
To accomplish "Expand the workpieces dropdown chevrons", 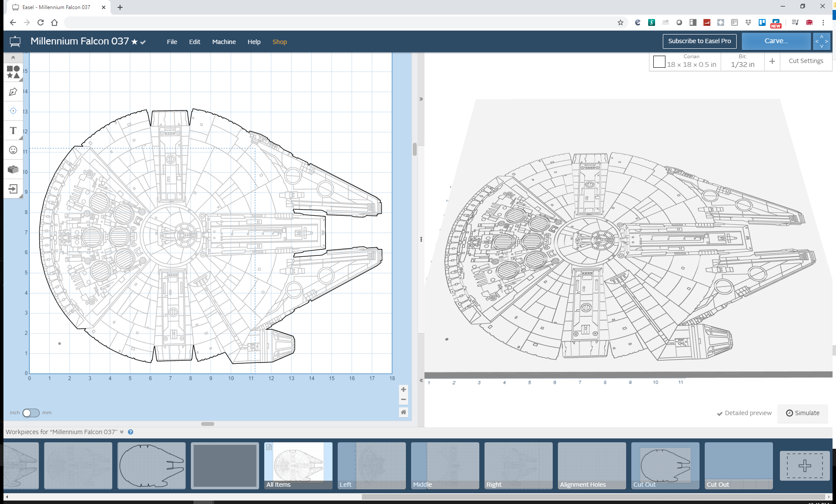I will 122,432.
